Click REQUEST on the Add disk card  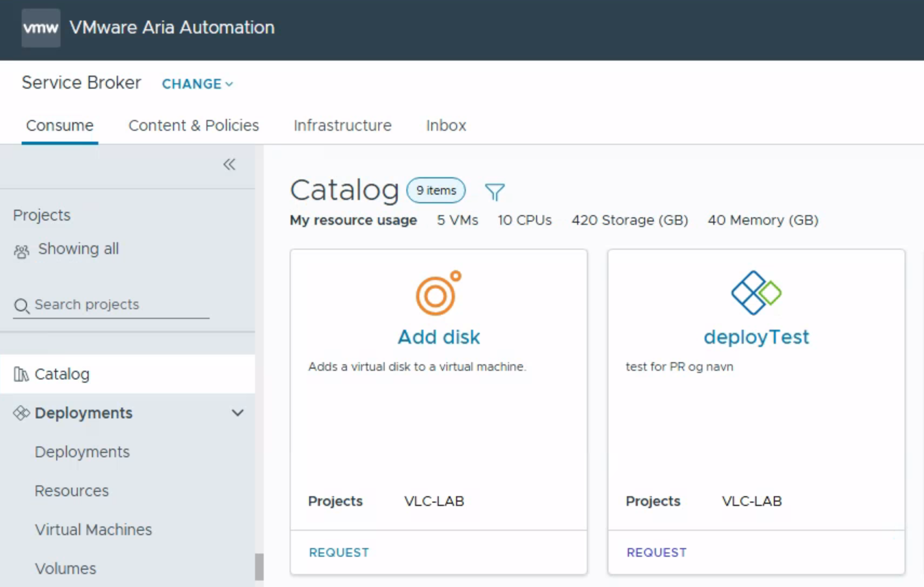[x=339, y=552]
